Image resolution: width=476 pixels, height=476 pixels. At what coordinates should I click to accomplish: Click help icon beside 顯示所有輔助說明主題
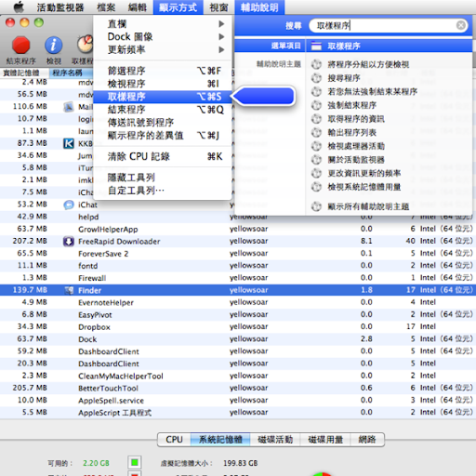click(x=316, y=206)
